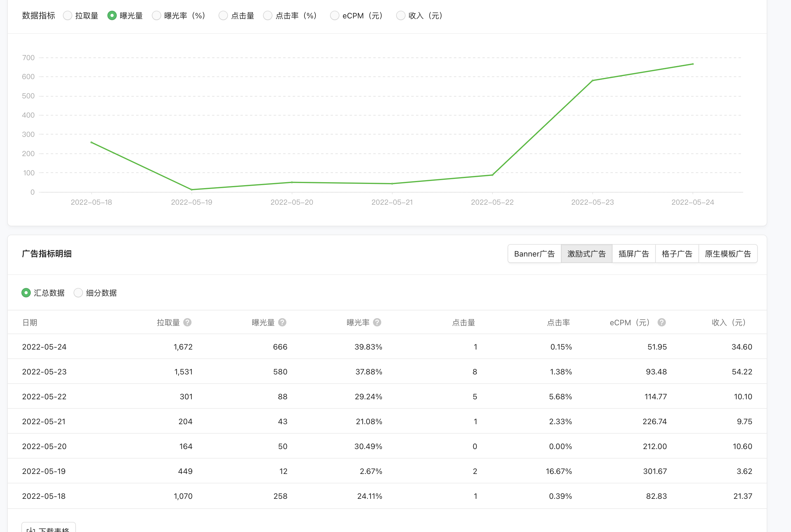The height and width of the screenshot is (532, 791).
Task: Click download icon on 下载表格 button
Action: 31,529
